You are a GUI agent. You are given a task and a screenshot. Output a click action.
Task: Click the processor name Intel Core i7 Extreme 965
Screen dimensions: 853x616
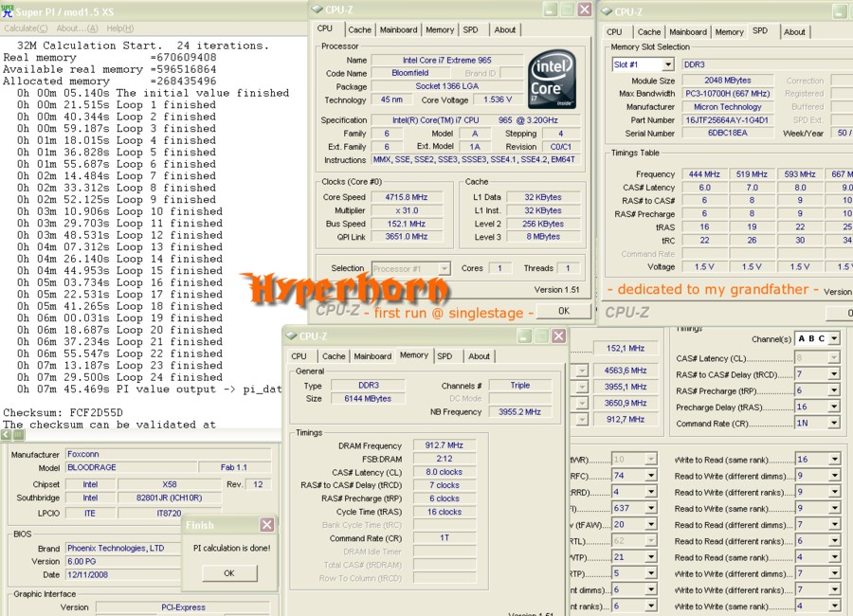click(x=446, y=60)
